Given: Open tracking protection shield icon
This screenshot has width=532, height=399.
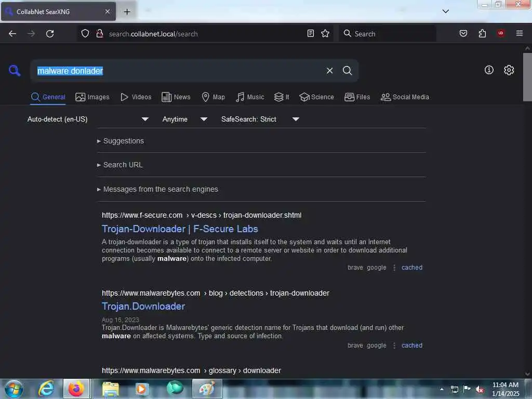Looking at the screenshot, I should click(x=85, y=34).
